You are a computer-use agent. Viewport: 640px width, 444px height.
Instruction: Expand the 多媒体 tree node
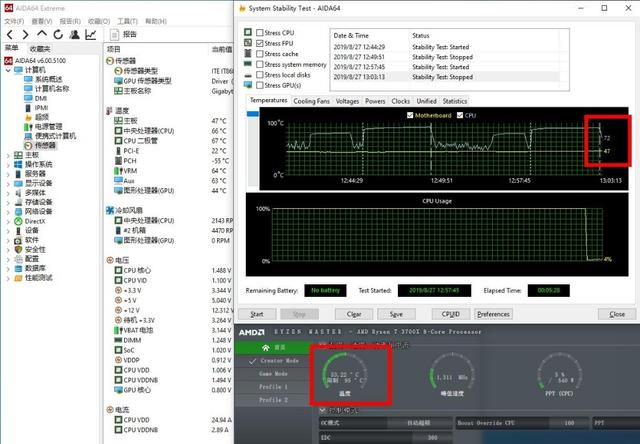[8, 193]
